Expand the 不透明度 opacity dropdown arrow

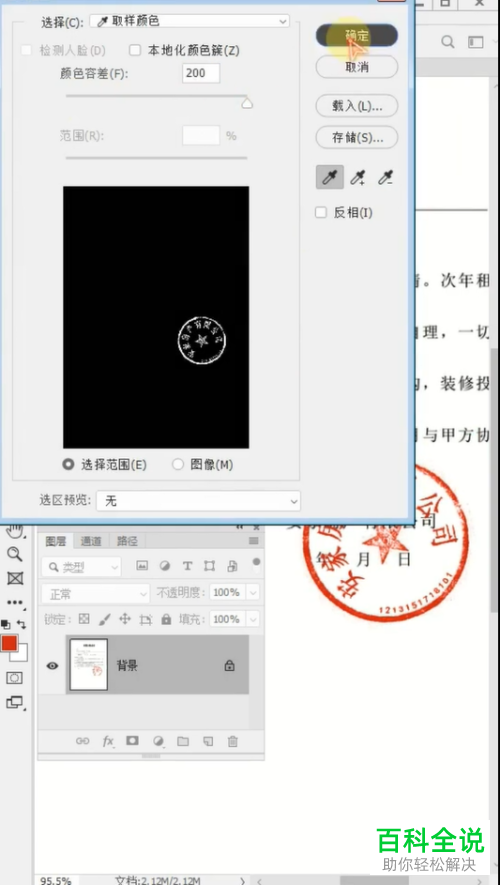pyautogui.click(x=253, y=593)
